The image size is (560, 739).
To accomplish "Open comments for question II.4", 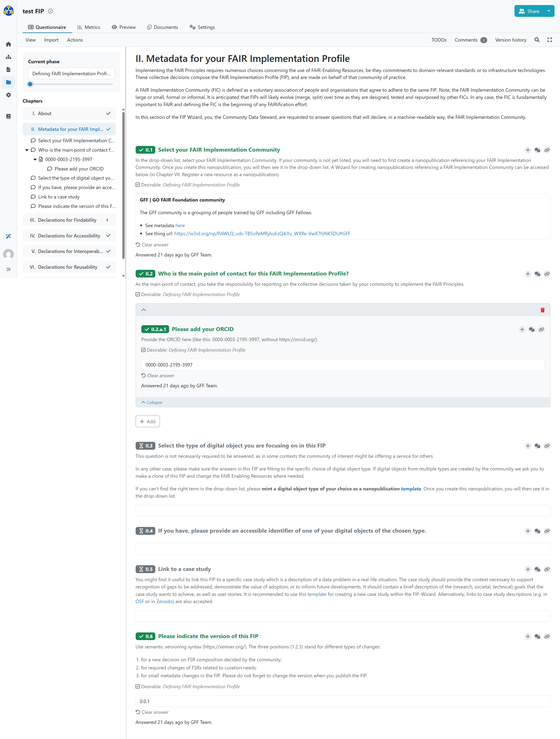I will coord(537,531).
